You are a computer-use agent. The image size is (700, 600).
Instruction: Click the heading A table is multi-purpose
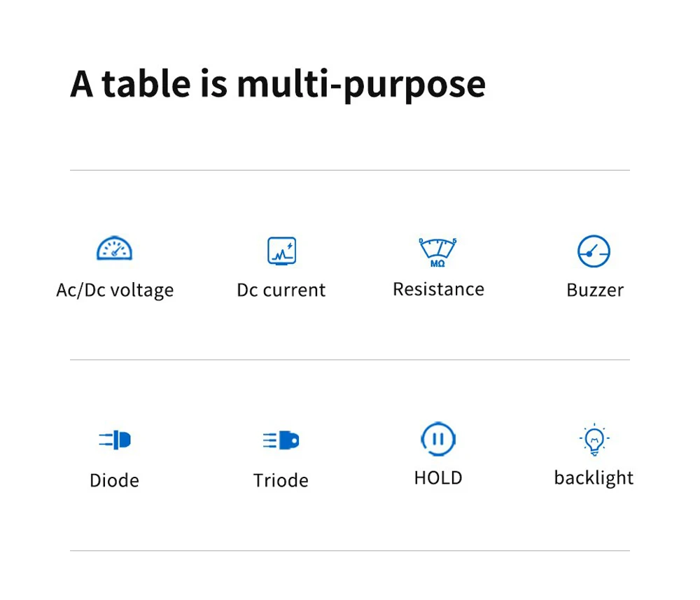tap(278, 84)
